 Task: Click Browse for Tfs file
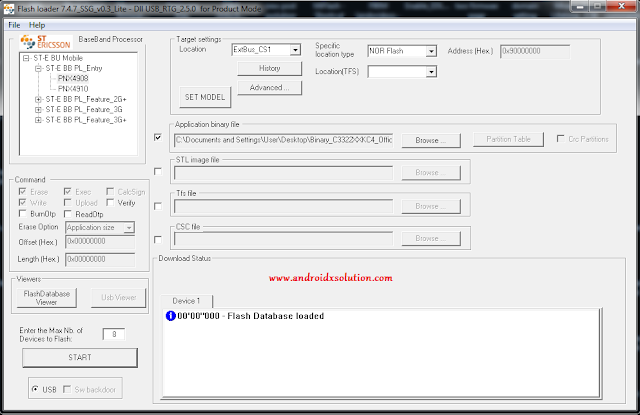point(431,206)
